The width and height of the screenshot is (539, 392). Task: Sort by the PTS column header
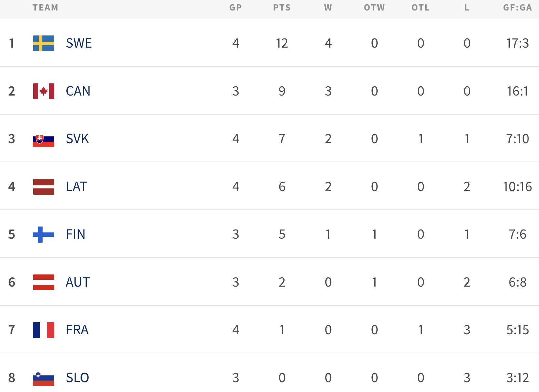coord(282,8)
